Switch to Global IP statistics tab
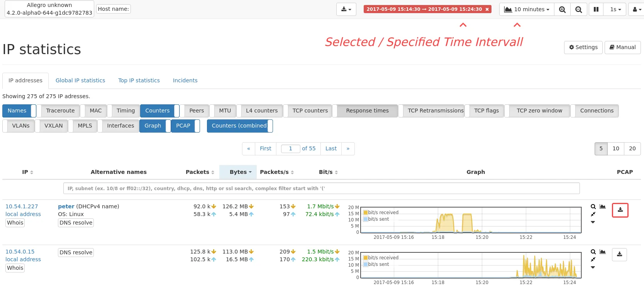This screenshot has width=644, height=286. 80,80
